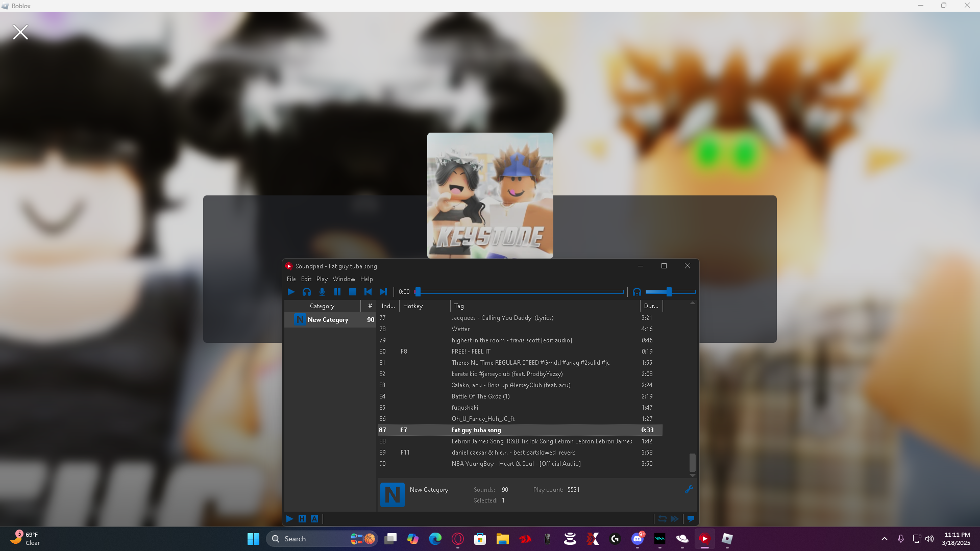Select New Category in category list

coord(330,320)
